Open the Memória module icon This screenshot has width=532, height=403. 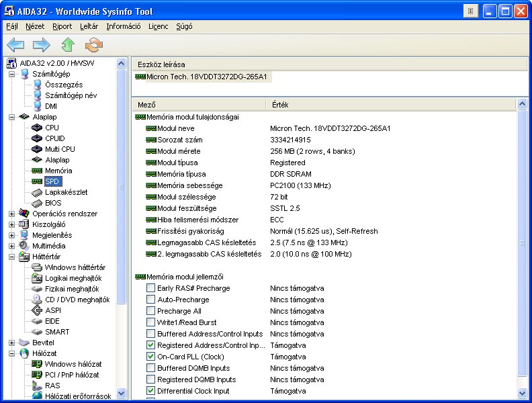click(37, 171)
